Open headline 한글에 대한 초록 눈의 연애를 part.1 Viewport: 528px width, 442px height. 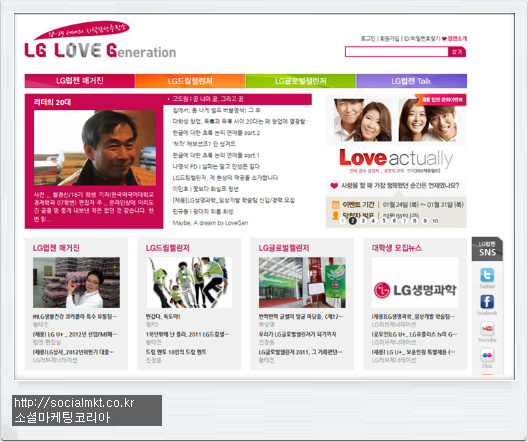click(x=216, y=155)
